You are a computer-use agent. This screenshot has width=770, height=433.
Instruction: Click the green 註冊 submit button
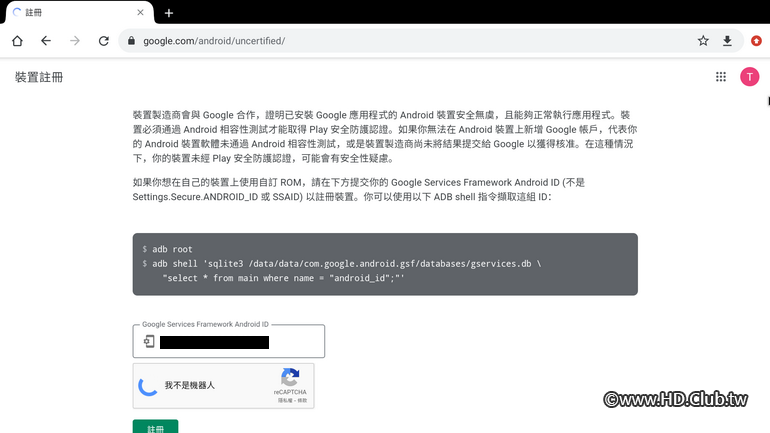tap(155, 427)
